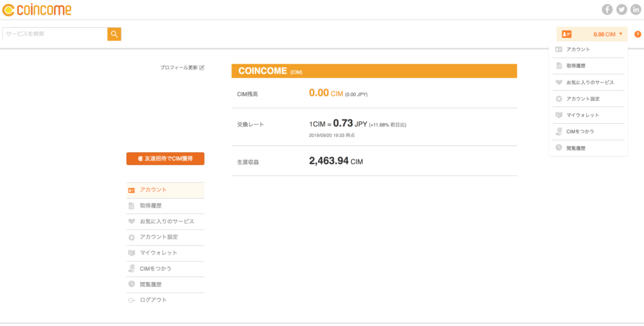
Task: Open the Coincome logo home link
Action: point(36,9)
